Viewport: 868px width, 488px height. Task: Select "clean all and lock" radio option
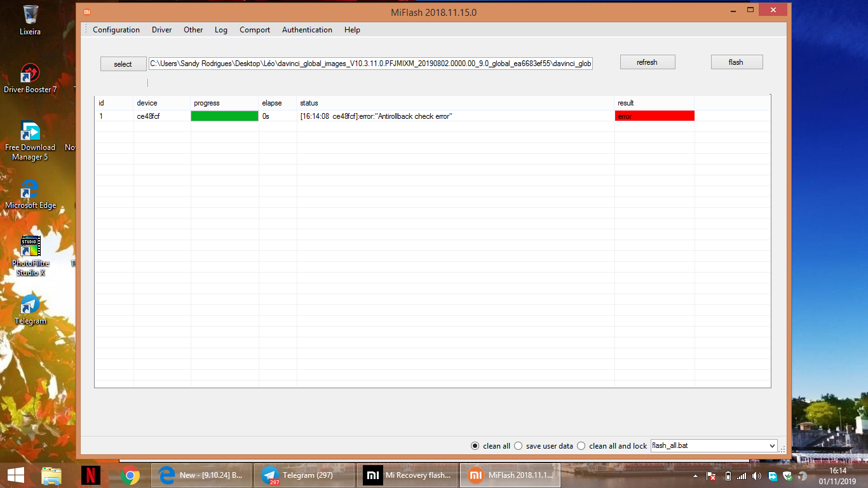tap(581, 446)
